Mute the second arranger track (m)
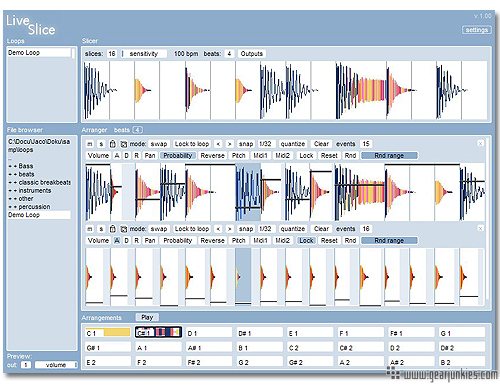 point(90,229)
